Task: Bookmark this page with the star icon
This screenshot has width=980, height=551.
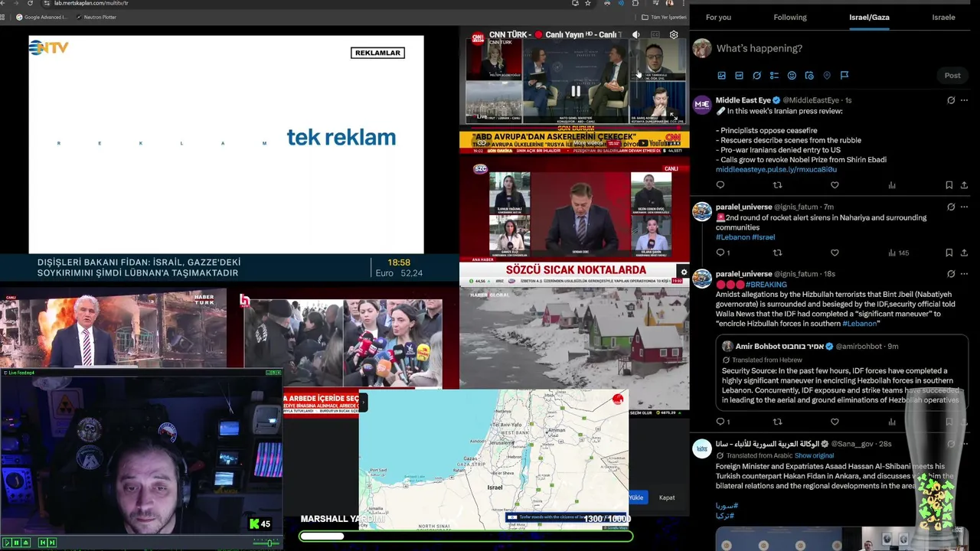Action: point(588,3)
